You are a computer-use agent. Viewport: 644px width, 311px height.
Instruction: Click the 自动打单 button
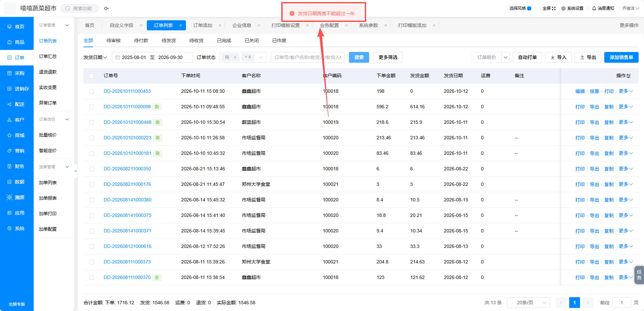pos(527,57)
